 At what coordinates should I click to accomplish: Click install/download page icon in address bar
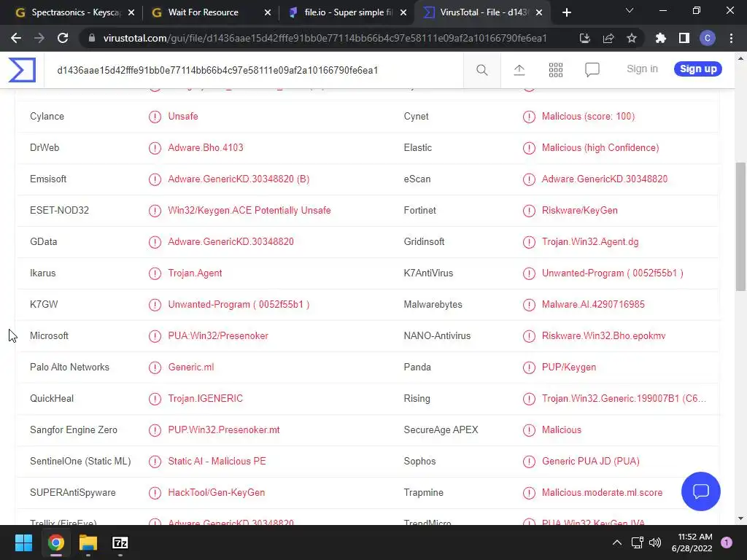click(x=585, y=38)
